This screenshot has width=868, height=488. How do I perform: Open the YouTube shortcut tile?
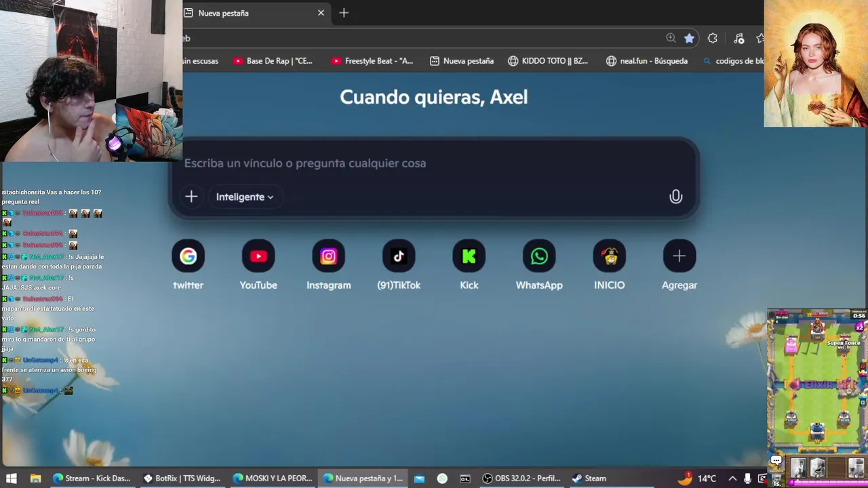[x=258, y=265]
